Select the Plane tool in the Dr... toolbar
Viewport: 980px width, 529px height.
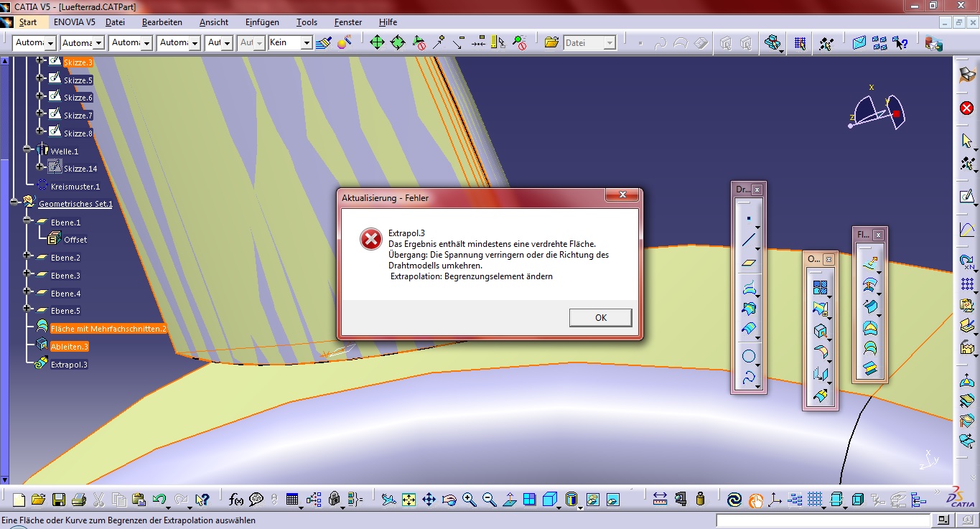[x=749, y=263]
